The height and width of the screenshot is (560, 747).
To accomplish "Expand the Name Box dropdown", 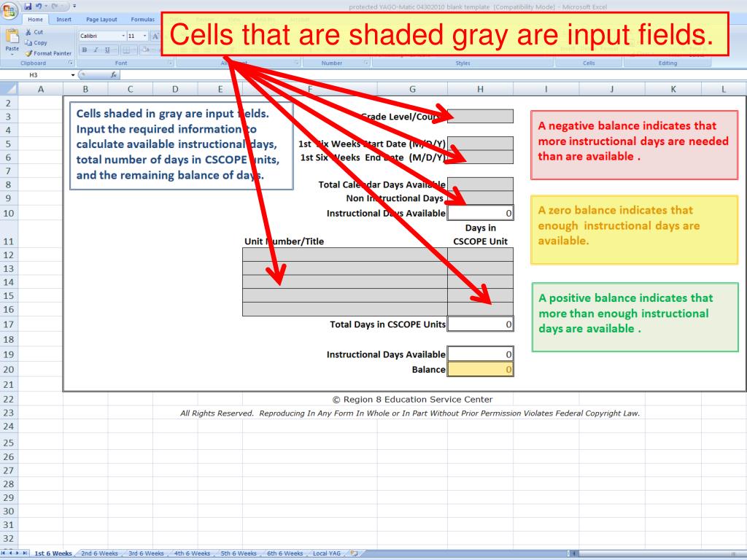I will [x=73, y=75].
